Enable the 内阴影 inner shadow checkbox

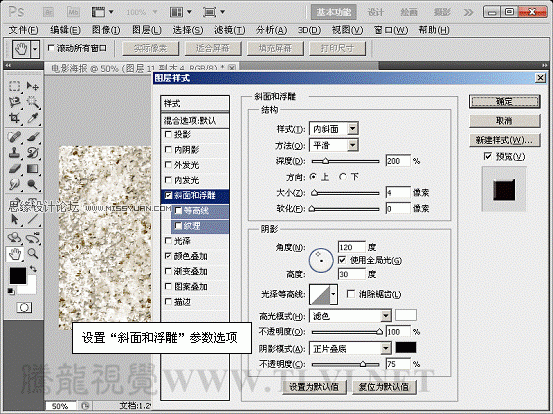[x=168, y=150]
